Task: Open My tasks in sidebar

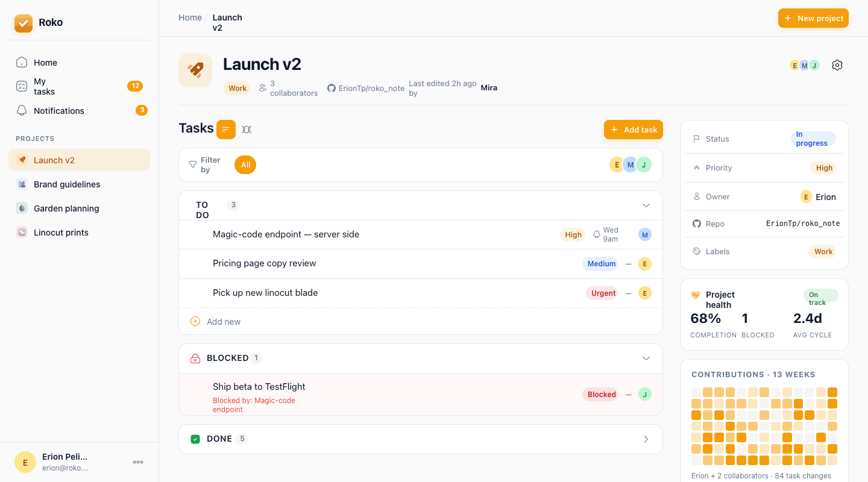Action: (x=79, y=86)
